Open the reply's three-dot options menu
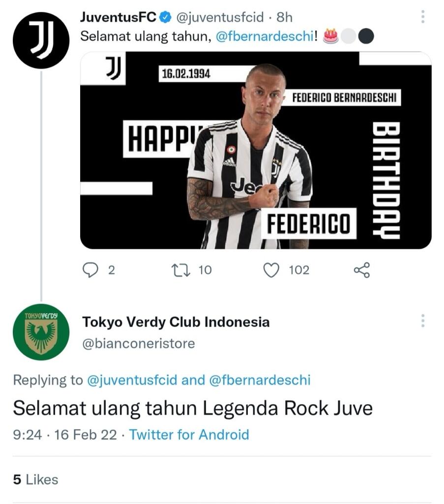This screenshot has height=504, width=444. [x=422, y=321]
